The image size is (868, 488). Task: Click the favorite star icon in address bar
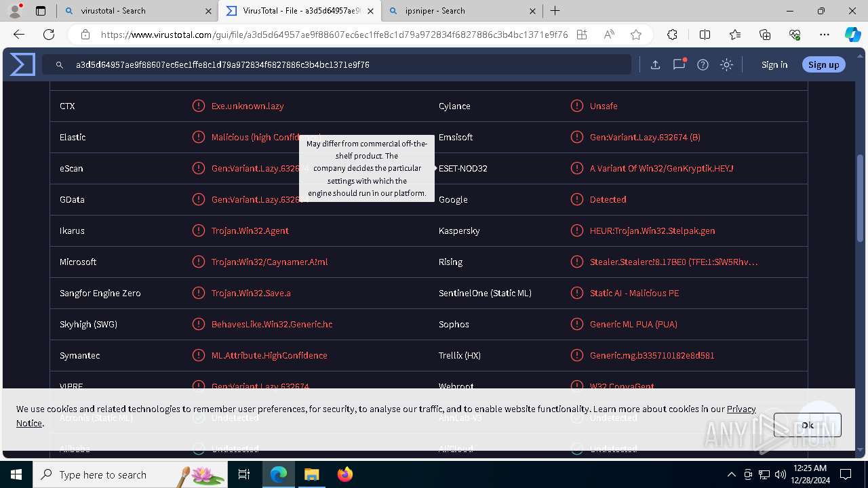(635, 35)
